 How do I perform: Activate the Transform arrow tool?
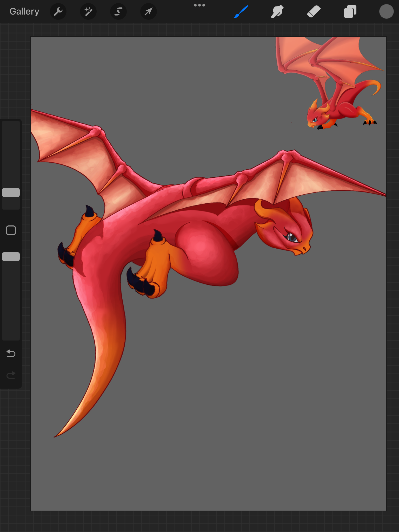[x=149, y=11]
